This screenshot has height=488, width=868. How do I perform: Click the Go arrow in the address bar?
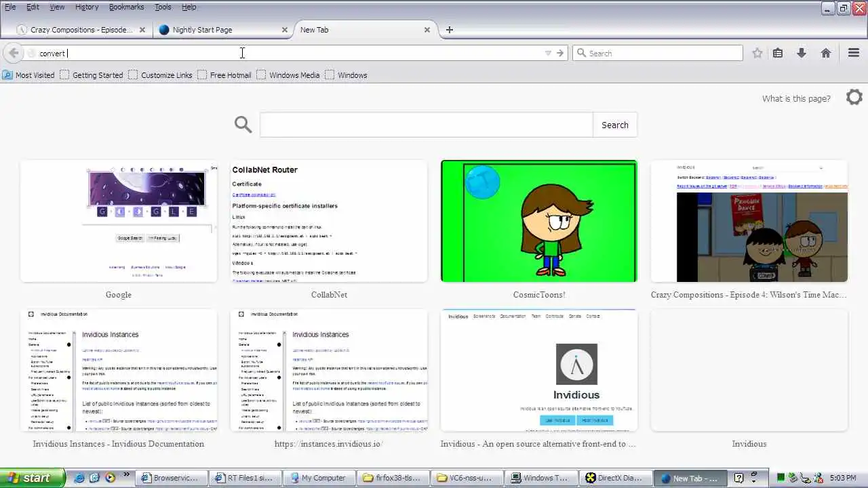pyautogui.click(x=560, y=53)
